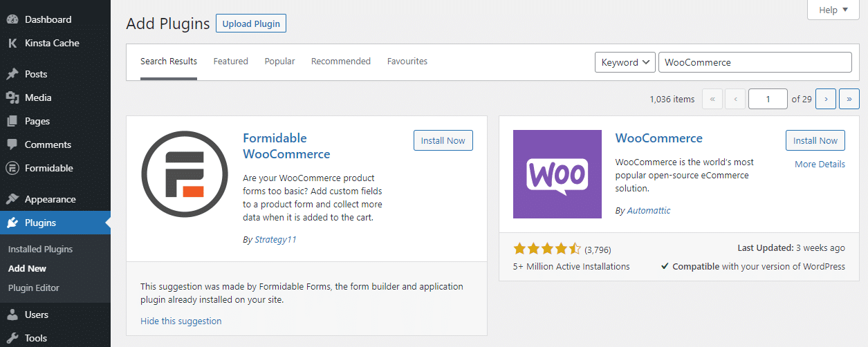This screenshot has height=347, width=868.
Task: Click the Formidable sidebar icon
Action: point(12,168)
